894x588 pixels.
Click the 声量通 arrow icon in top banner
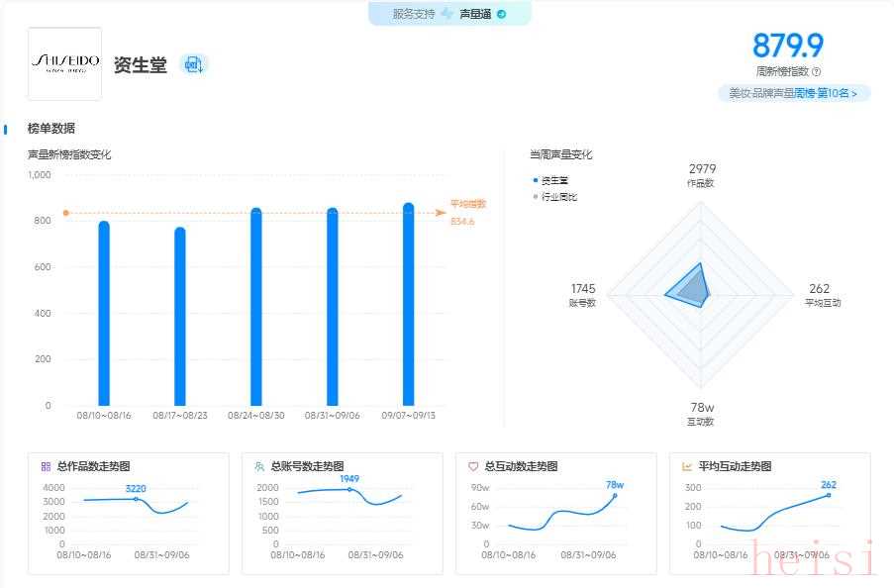pos(501,14)
